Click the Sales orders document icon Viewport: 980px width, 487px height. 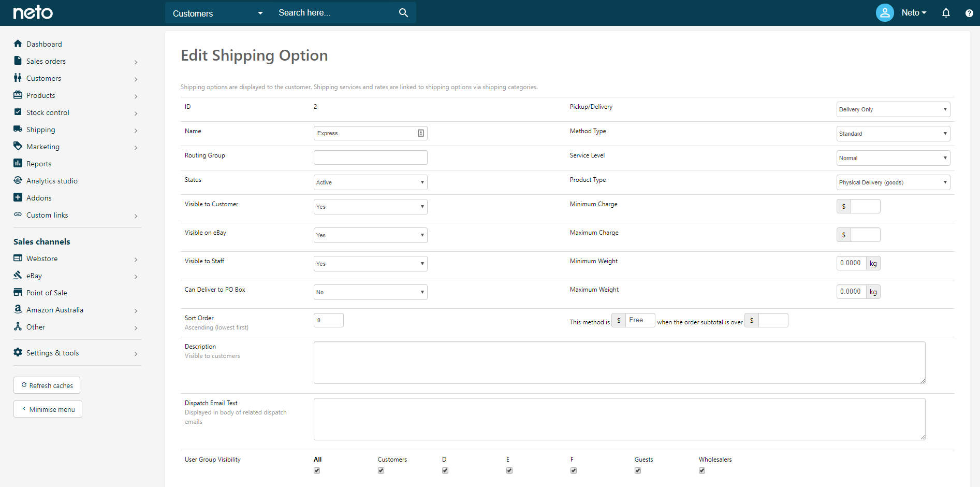click(x=18, y=61)
